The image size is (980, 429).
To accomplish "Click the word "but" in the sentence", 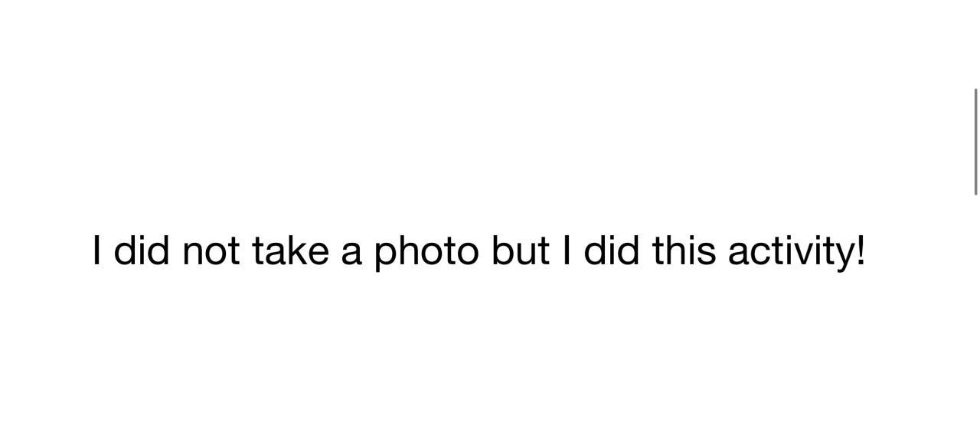I will tap(520, 251).
